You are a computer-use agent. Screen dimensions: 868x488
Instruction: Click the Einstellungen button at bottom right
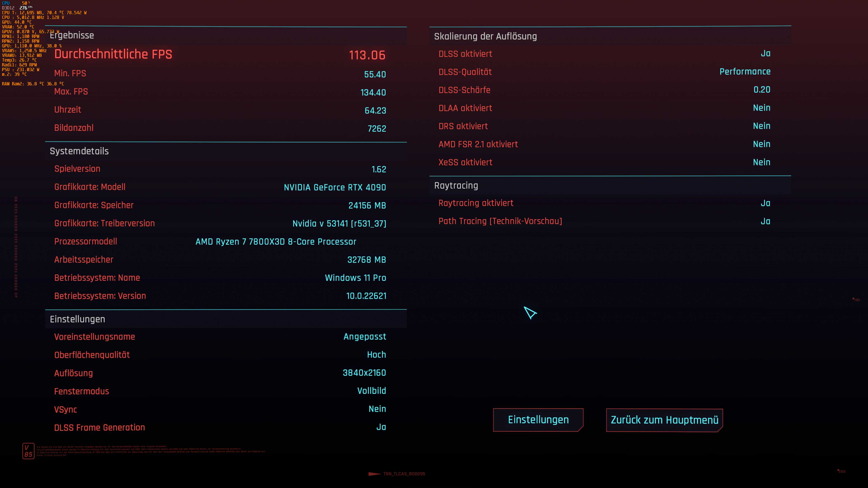[538, 420]
